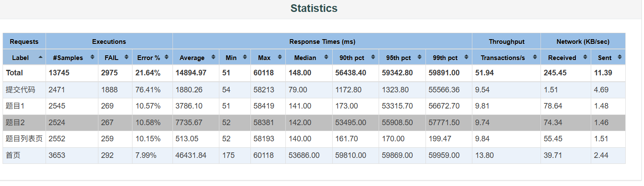Click 题目1 95th pct 53315.70
The image size is (644, 186).
(x=397, y=106)
